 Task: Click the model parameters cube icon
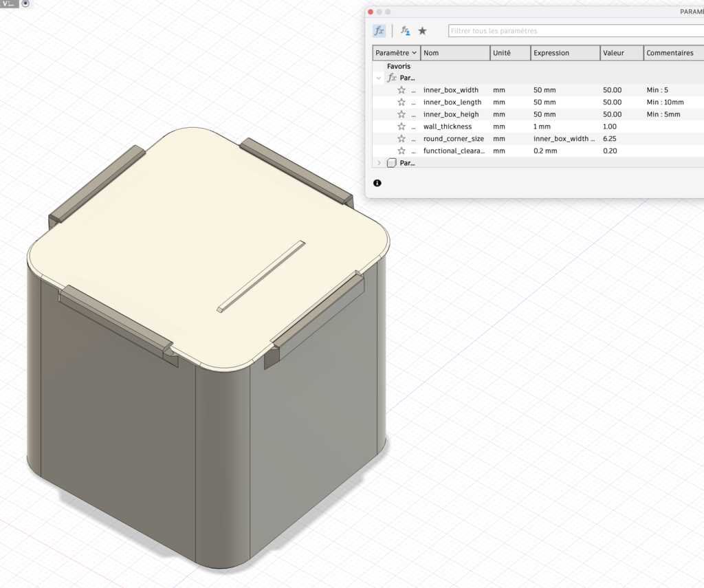(x=391, y=163)
